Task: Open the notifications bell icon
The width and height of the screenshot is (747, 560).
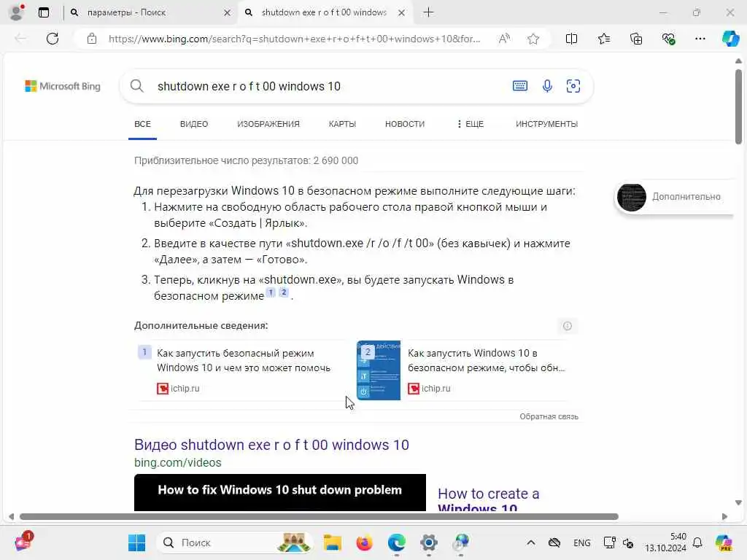Action: coord(697,542)
